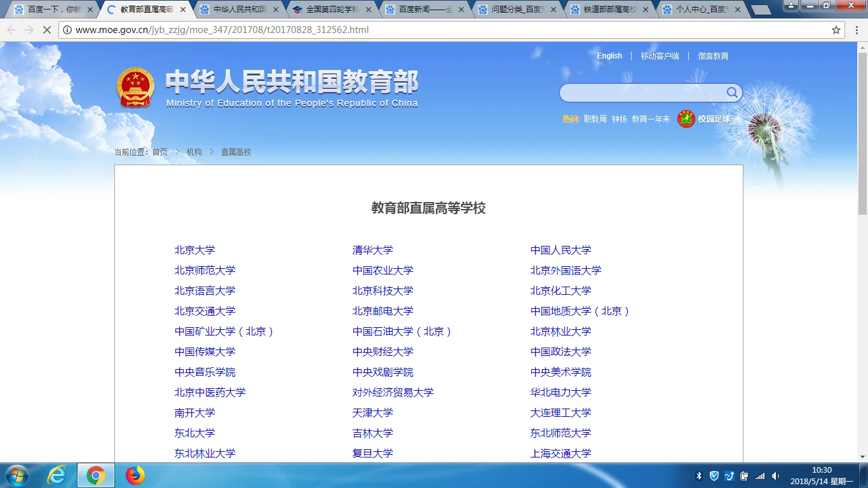Click the English language link
The width and height of the screenshot is (868, 488).
click(609, 56)
